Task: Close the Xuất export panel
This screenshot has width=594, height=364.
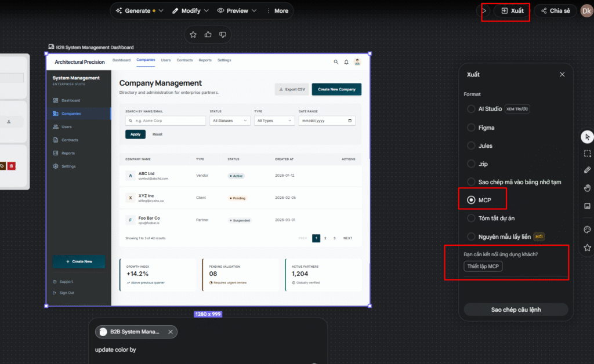Action: point(562,74)
